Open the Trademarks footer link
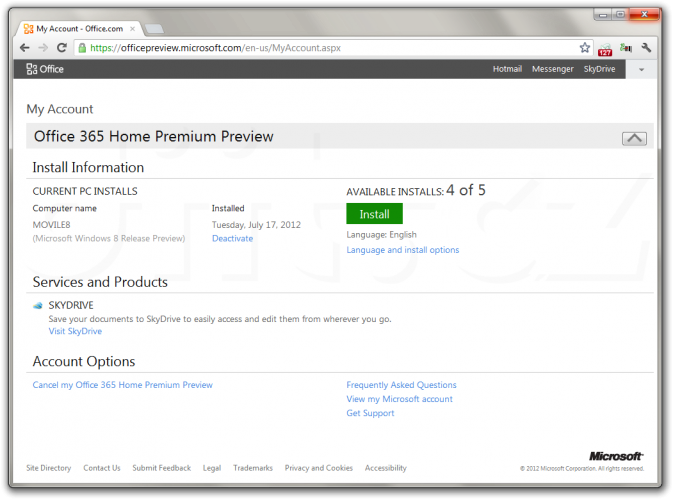Image resolution: width=673 pixels, height=500 pixels. (x=253, y=468)
